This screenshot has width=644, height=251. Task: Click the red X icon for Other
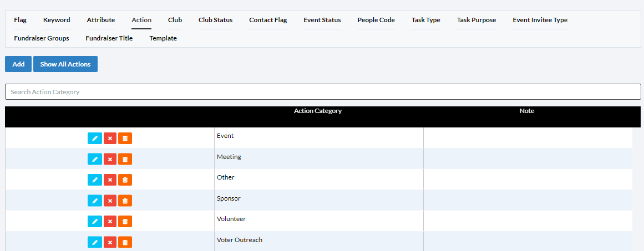110,180
